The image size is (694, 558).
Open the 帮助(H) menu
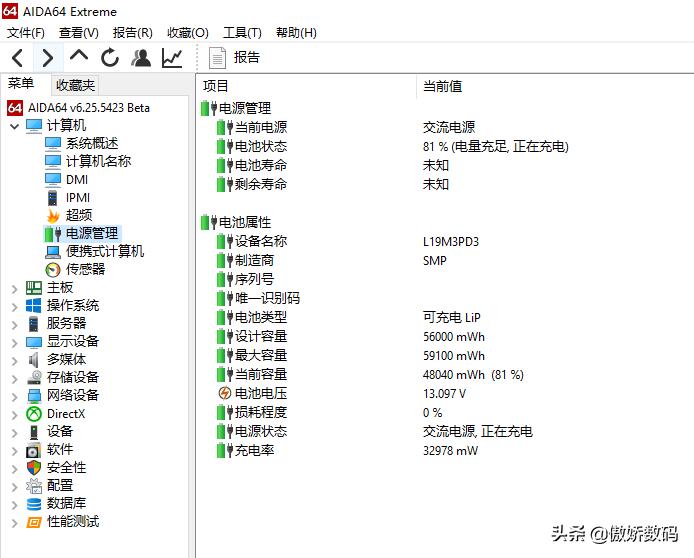(x=296, y=33)
